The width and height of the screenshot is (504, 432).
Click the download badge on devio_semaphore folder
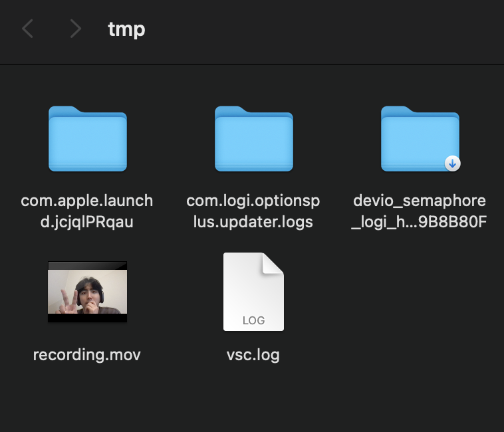click(453, 163)
